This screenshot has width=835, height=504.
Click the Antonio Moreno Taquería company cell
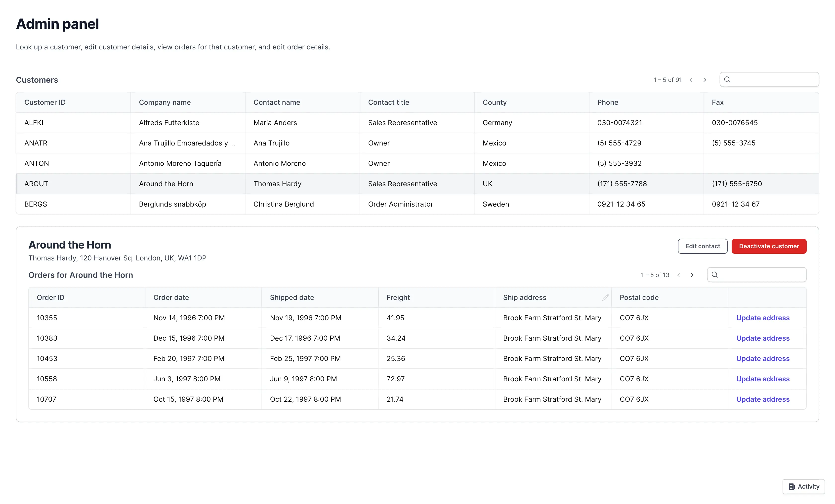coord(188,163)
